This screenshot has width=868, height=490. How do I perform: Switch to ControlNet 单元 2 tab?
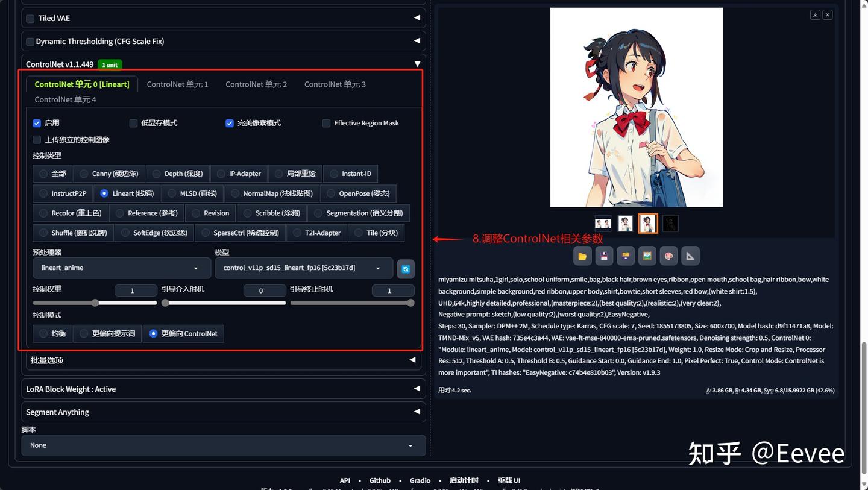coord(256,84)
